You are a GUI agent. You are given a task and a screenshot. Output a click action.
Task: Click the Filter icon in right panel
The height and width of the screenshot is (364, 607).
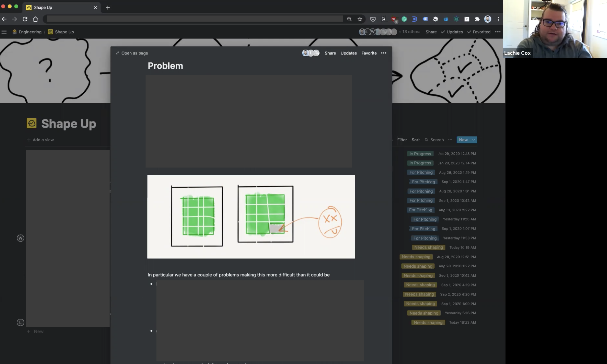402,140
